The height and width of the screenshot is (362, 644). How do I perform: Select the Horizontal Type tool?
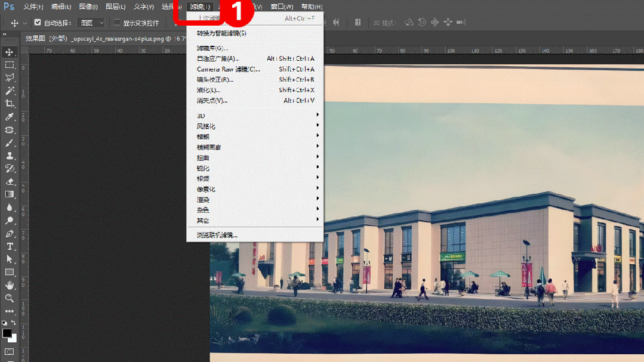[x=10, y=246]
